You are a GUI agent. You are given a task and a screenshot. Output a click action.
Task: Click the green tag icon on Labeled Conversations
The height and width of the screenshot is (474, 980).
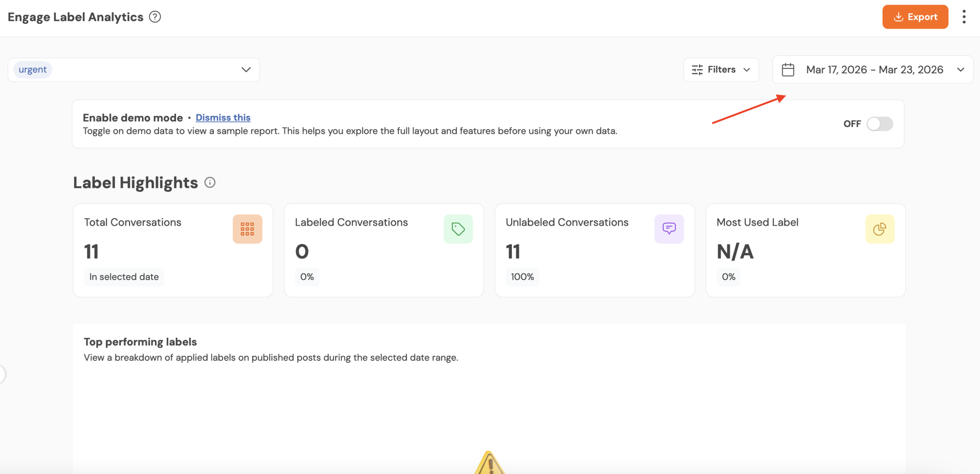[458, 229]
